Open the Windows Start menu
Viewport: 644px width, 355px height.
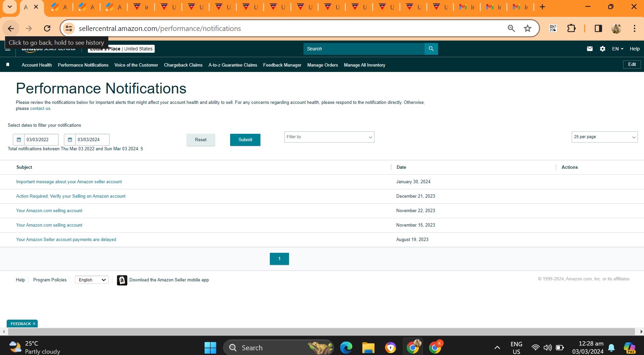coord(210,348)
